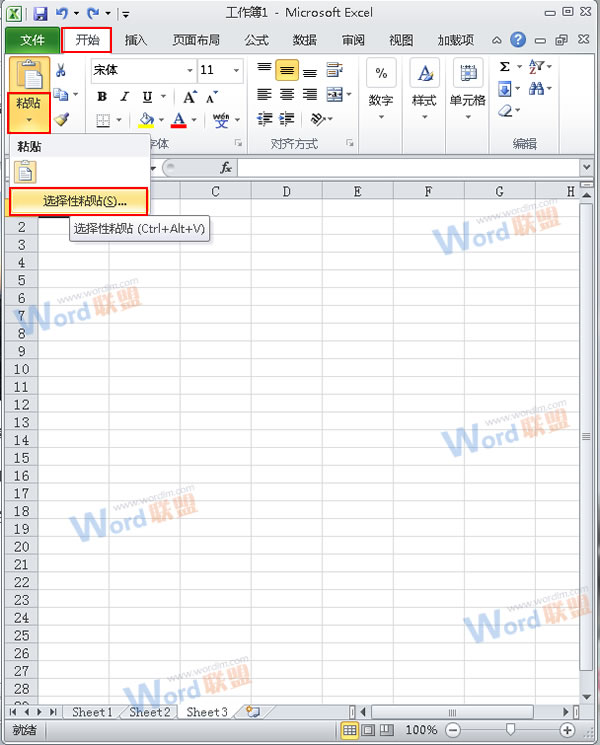Screen dimensions: 600x745
Task: Expand the font size dropdown
Action: pos(237,71)
